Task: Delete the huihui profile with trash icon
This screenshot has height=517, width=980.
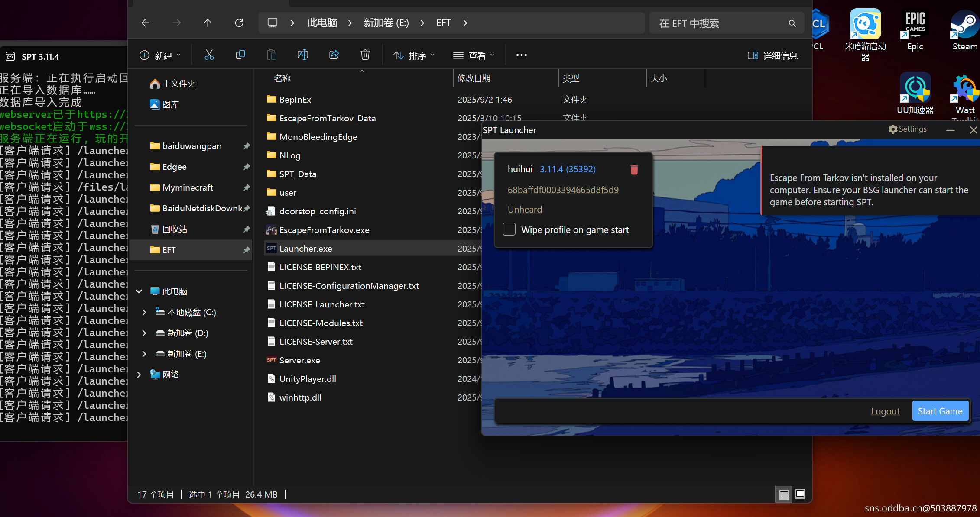Action: click(634, 170)
